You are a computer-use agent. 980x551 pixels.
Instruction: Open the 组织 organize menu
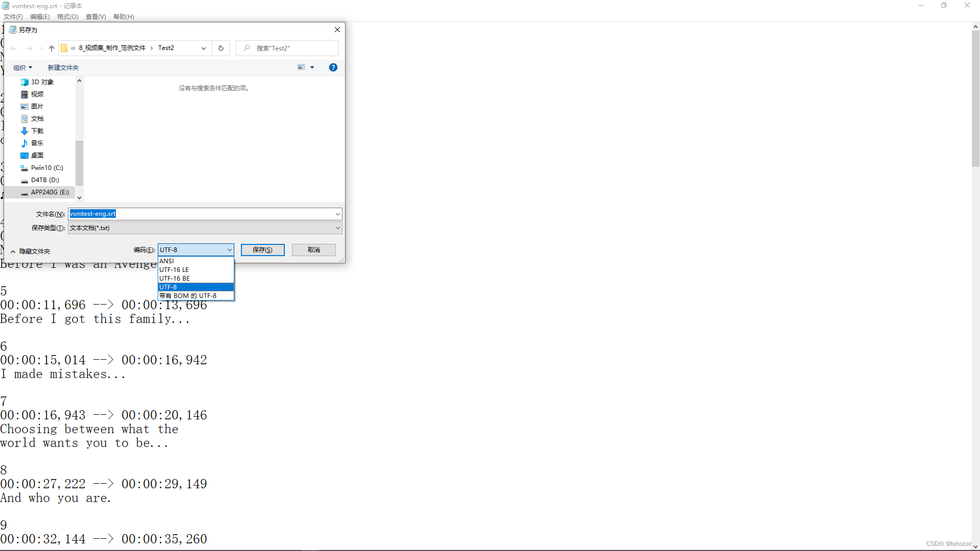click(22, 68)
